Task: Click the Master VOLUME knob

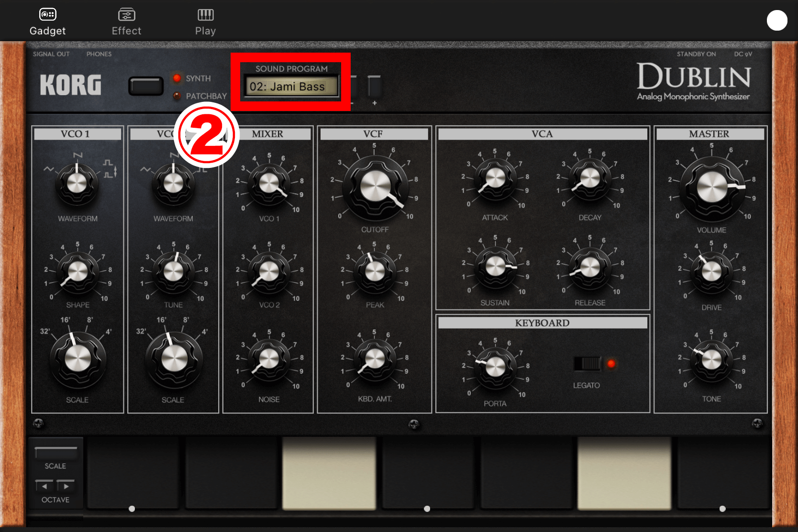Action: (711, 188)
